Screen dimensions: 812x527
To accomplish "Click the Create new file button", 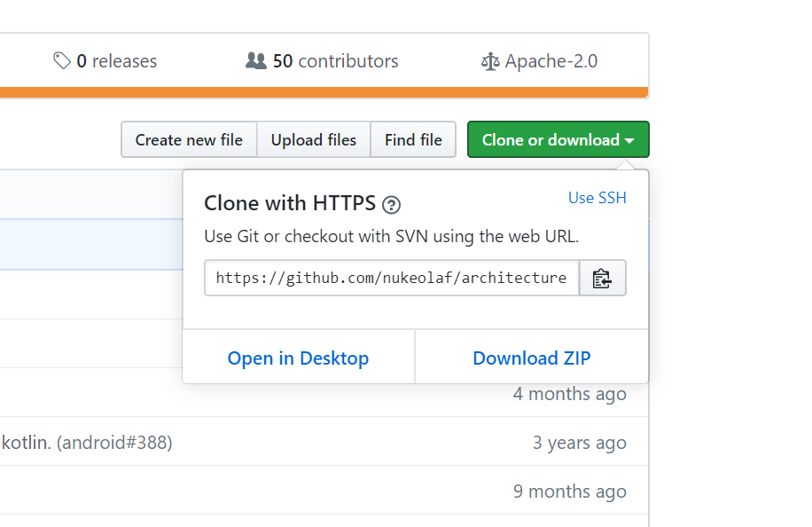I will [x=189, y=139].
